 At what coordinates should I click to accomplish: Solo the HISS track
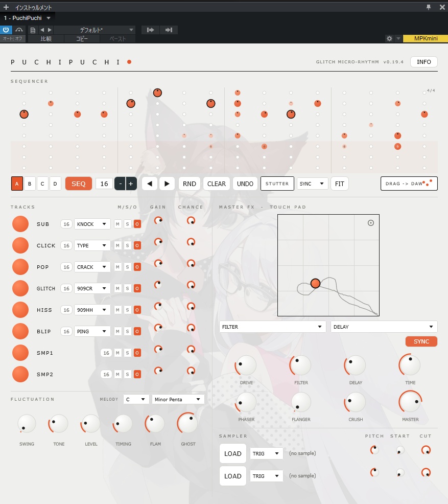(128, 310)
